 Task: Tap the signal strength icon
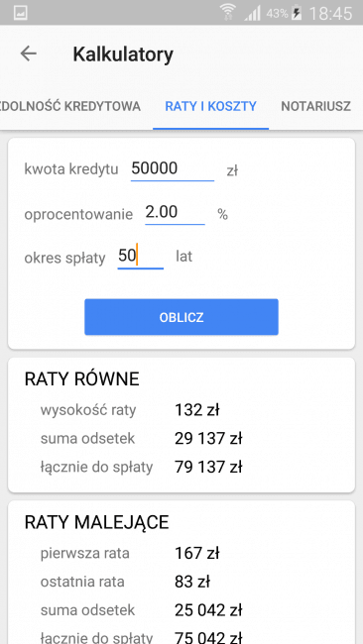(x=253, y=13)
